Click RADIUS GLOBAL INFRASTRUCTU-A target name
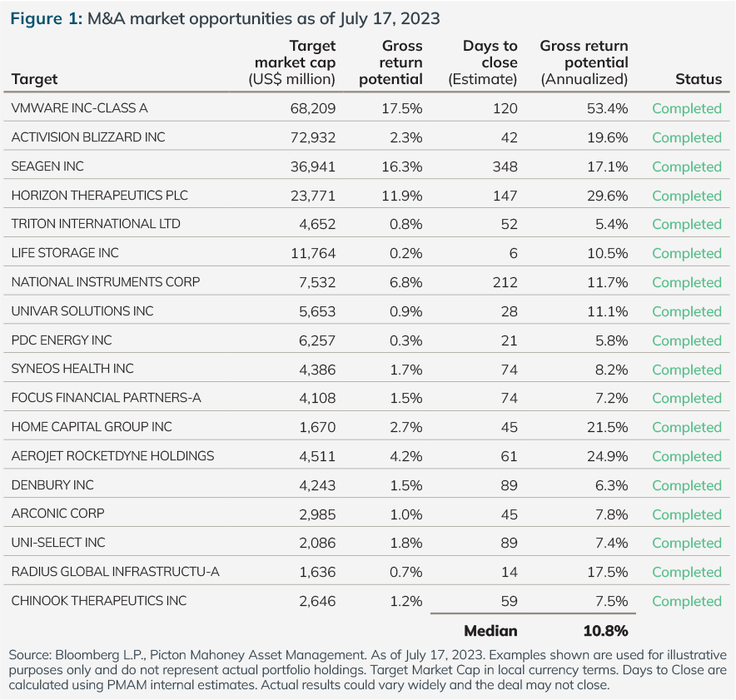Image resolution: width=736 pixels, height=700 pixels. pyautogui.click(x=115, y=572)
